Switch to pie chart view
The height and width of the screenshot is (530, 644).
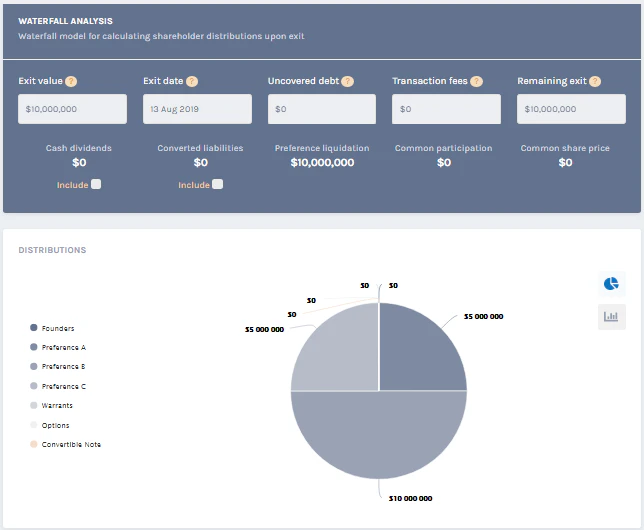[x=612, y=284]
